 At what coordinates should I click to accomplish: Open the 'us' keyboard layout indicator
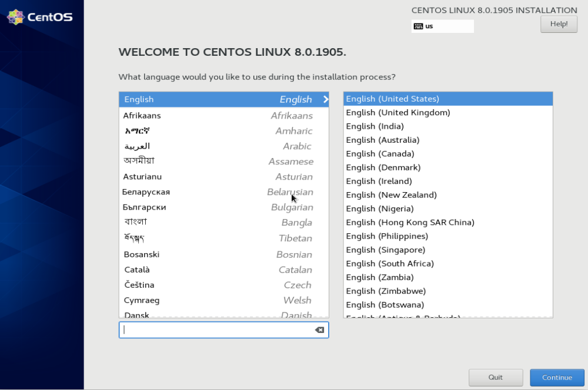click(442, 26)
